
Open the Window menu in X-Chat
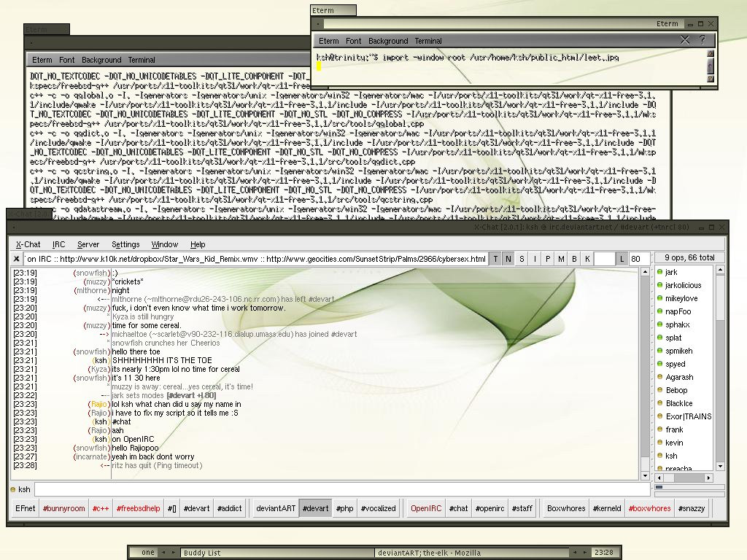pyautogui.click(x=164, y=244)
